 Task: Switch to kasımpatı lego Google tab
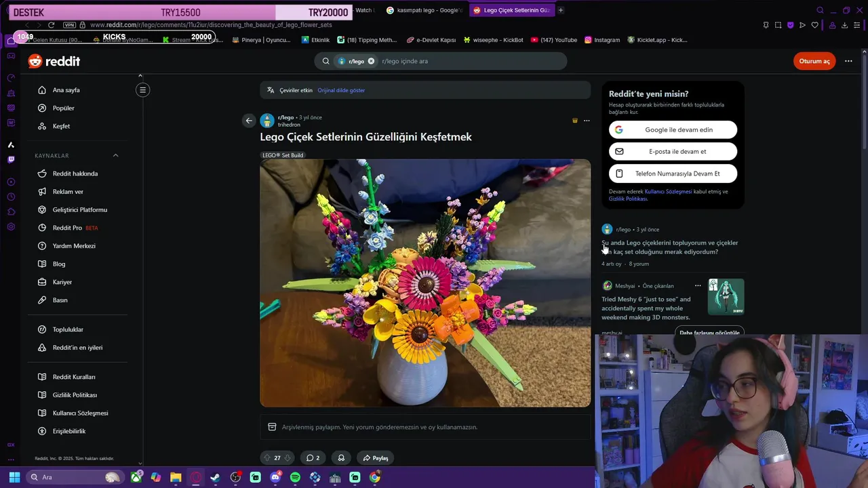point(424,10)
